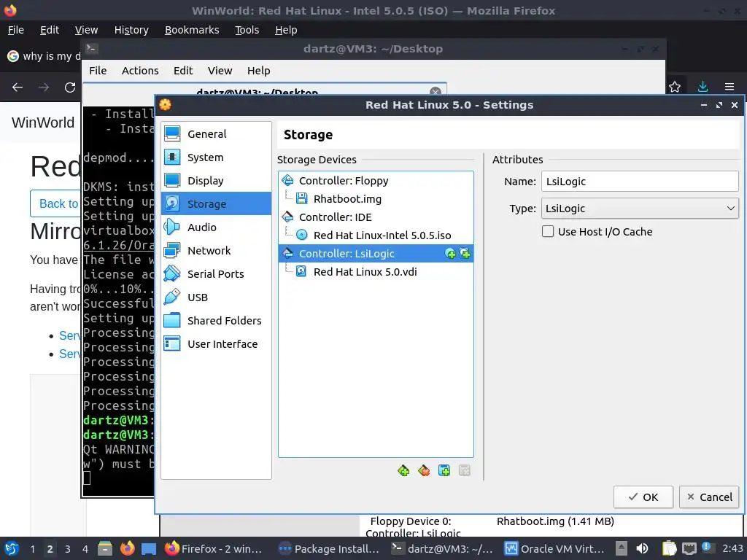Open Firefox Tools menu
The height and width of the screenshot is (560, 747).
click(247, 30)
